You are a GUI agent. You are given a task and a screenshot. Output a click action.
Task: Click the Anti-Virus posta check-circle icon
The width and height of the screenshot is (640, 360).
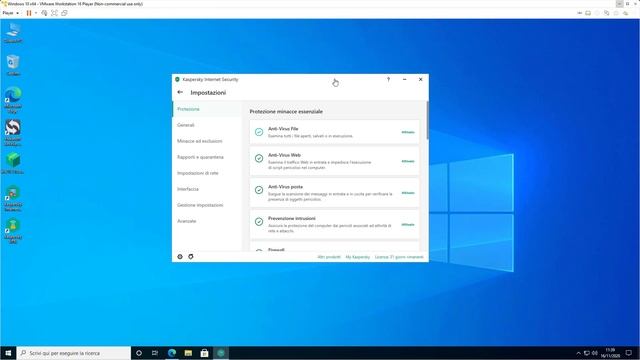tap(259, 190)
